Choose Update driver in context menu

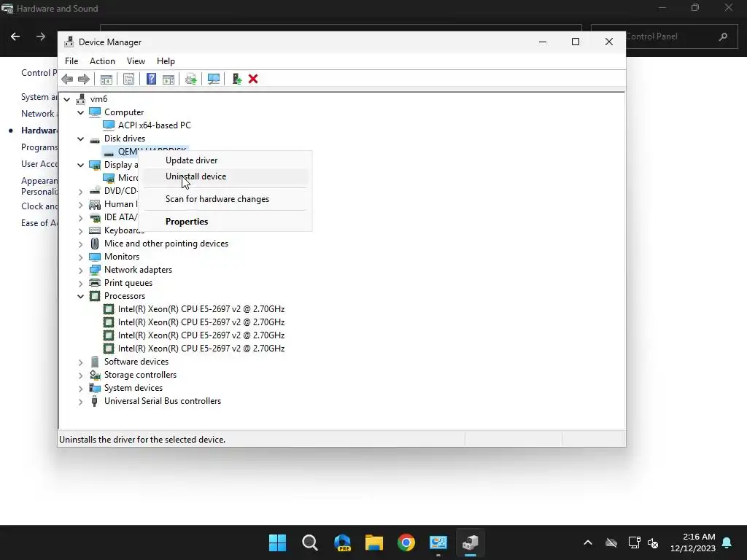coord(225,160)
